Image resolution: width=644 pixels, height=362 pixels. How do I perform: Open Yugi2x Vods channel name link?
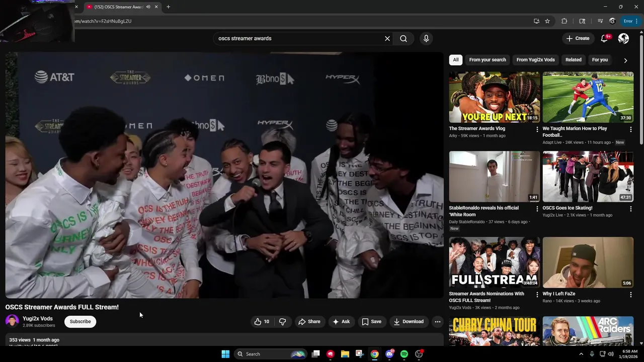tap(38, 319)
